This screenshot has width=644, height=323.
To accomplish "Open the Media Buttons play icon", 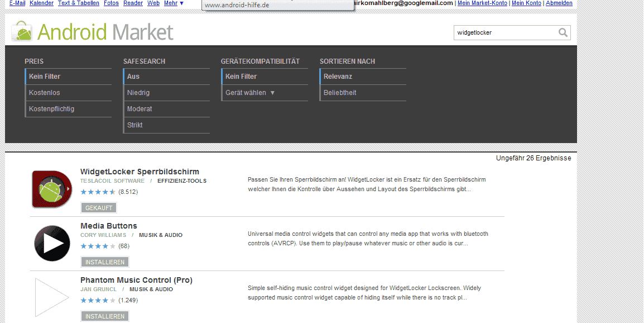I will 52,243.
